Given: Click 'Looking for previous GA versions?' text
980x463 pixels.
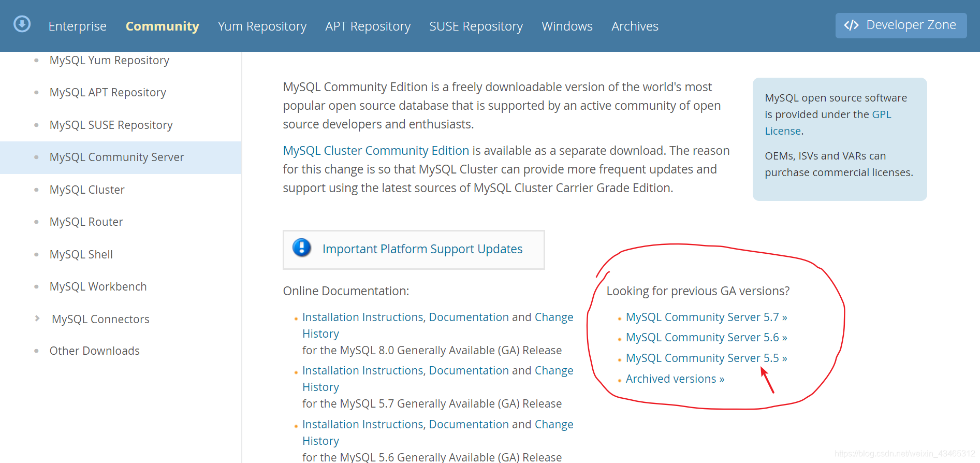Looking at the screenshot, I should [x=698, y=291].
